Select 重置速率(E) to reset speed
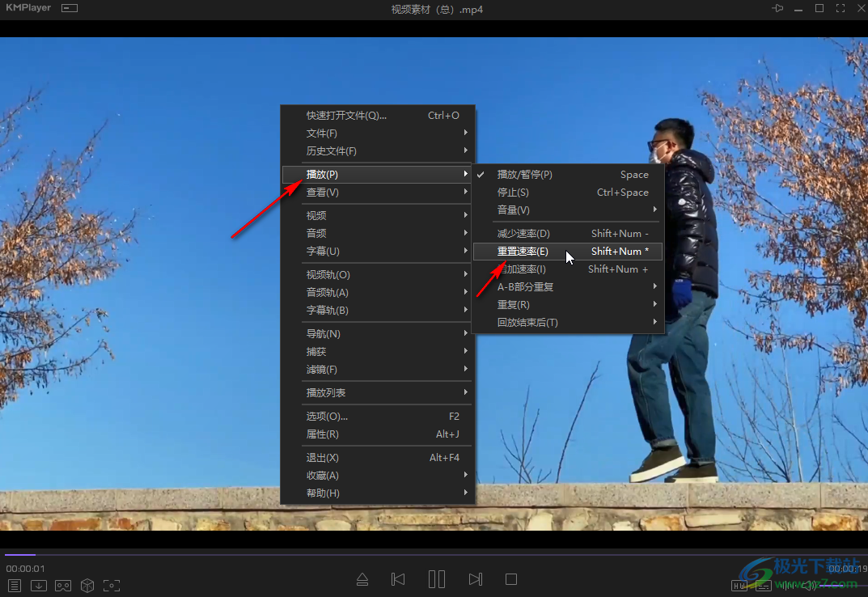 coord(568,252)
